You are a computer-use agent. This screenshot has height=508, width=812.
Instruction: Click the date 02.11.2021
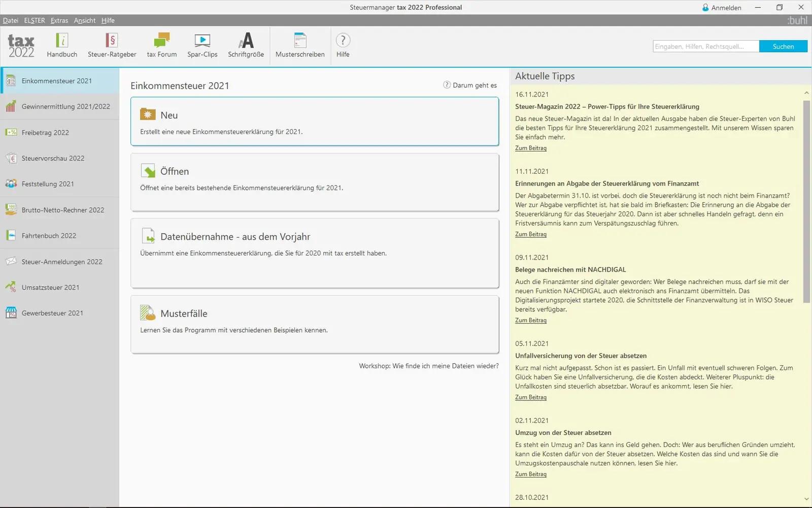pyautogui.click(x=532, y=421)
